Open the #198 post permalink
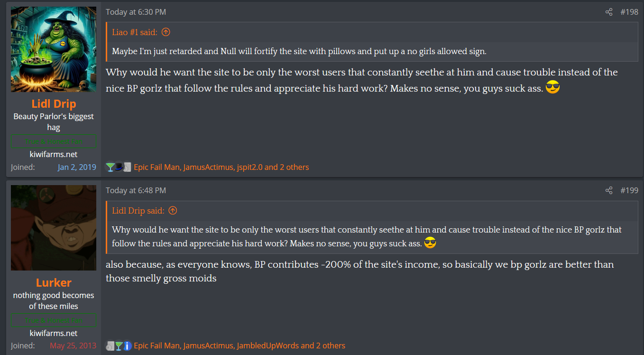 [x=629, y=12]
